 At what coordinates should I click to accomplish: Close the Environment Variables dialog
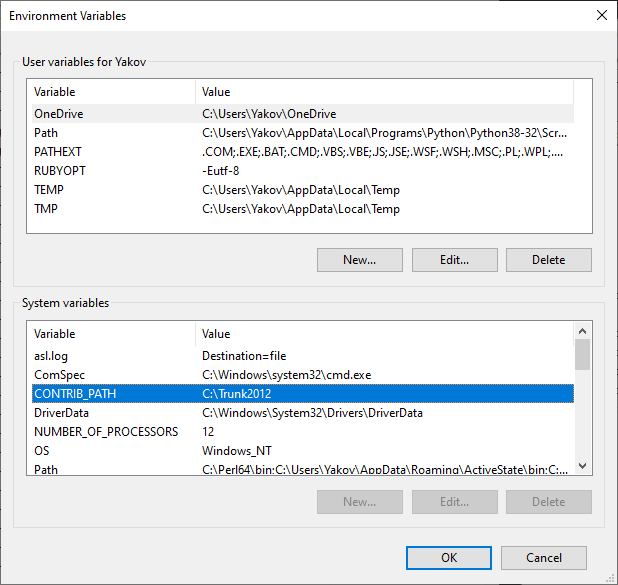tap(600, 16)
